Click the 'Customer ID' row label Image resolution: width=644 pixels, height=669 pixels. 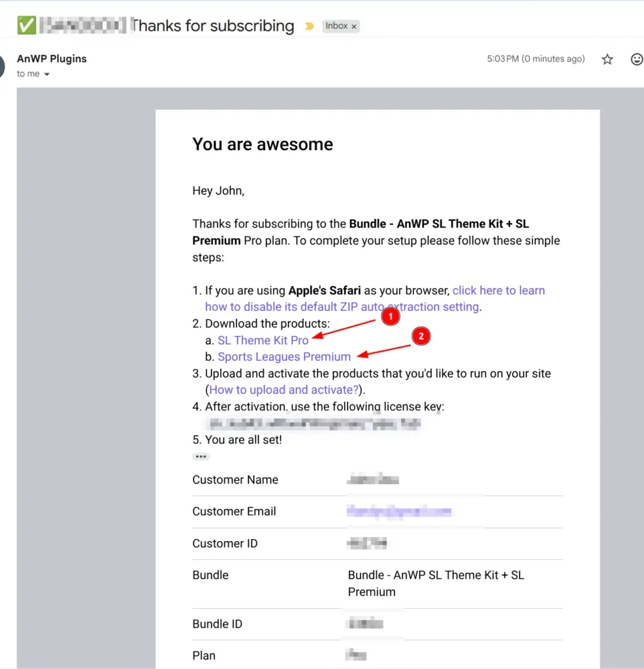pos(225,543)
